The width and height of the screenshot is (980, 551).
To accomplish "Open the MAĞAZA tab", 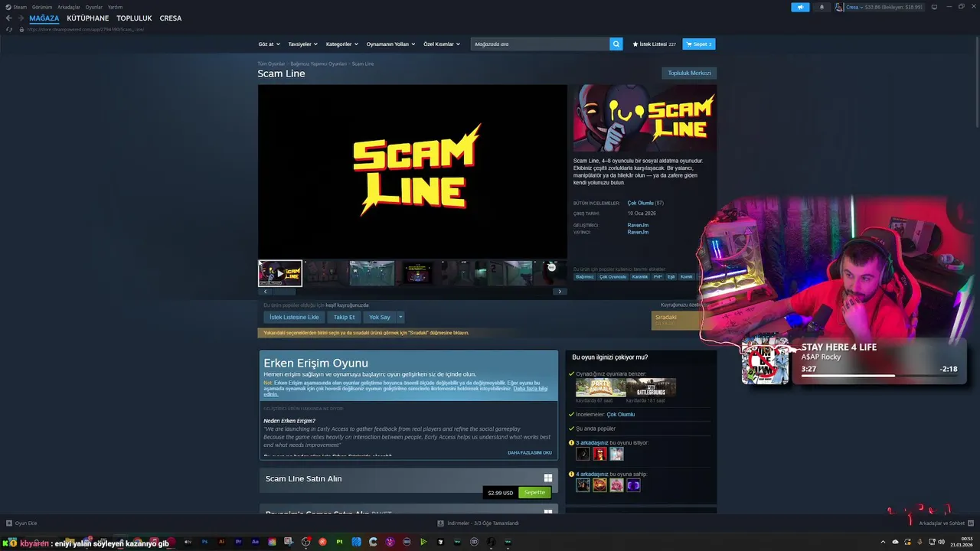I will pyautogui.click(x=44, y=18).
